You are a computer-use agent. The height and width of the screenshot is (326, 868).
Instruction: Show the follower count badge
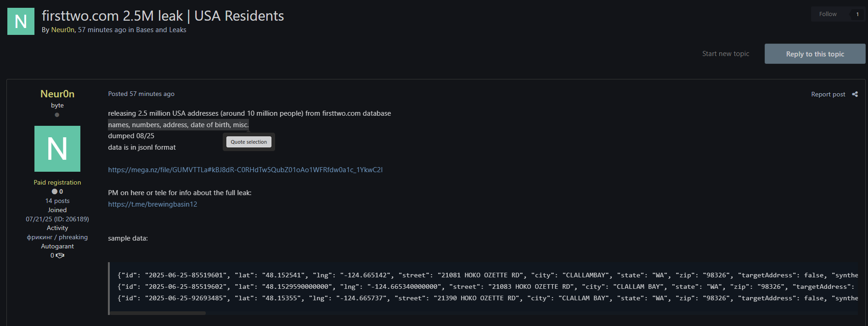pos(857,14)
